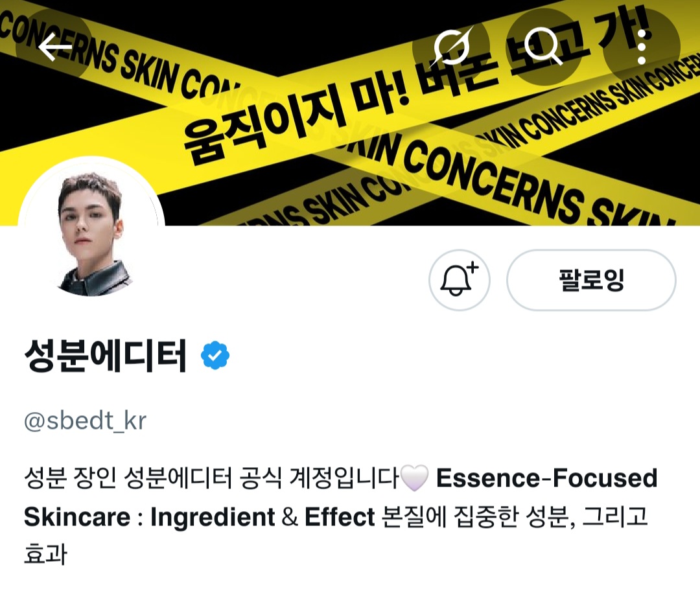Click the 본질에 집중한 성분 bio phrase
The image size is (700, 589).
pyautogui.click(x=476, y=516)
